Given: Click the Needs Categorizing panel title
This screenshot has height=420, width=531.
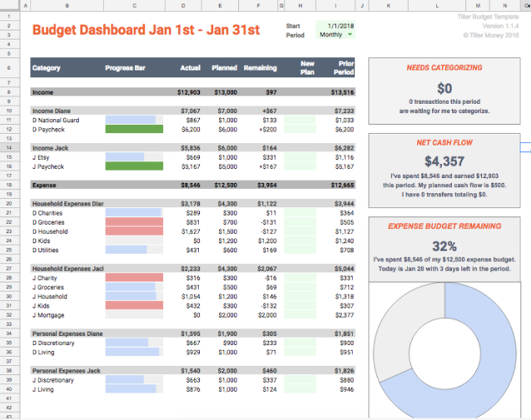Looking at the screenshot, I should (x=444, y=68).
